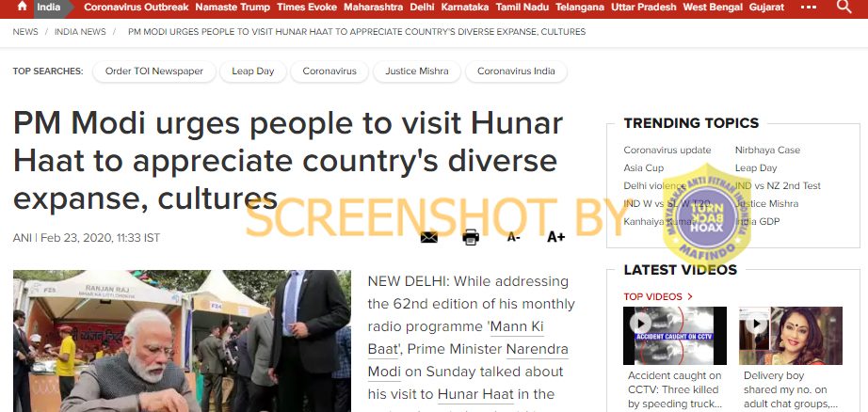Image resolution: width=868 pixels, height=412 pixels.
Task: Open the search magnifier icon
Action: click(844, 7)
